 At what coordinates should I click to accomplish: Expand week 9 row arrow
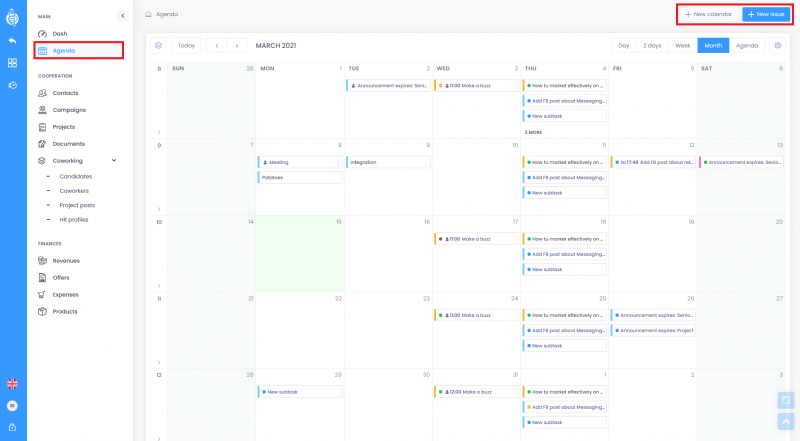point(159,209)
